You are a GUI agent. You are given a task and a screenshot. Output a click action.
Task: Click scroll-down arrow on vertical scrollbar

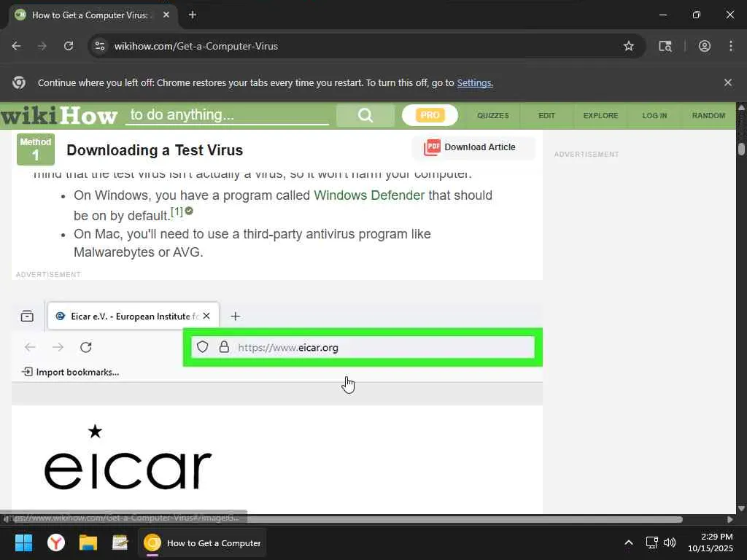click(x=741, y=508)
